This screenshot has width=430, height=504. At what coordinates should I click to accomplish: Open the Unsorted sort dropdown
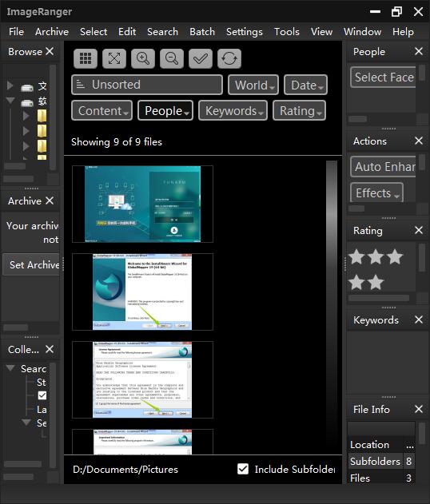[147, 85]
